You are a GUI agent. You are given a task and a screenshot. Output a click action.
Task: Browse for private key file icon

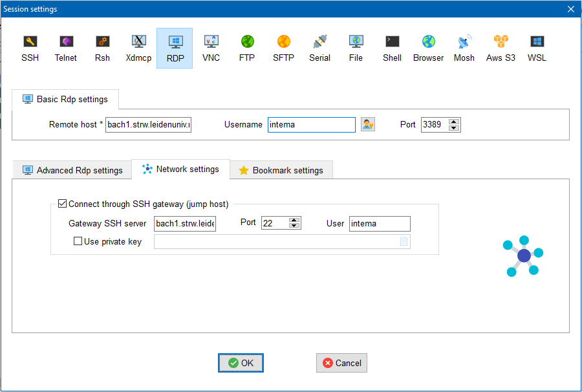click(x=404, y=242)
